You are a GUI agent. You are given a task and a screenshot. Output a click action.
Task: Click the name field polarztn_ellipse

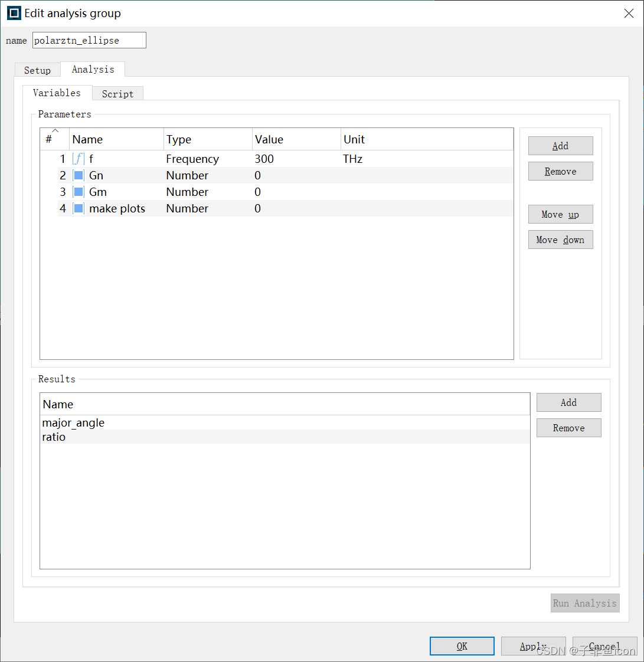click(90, 40)
